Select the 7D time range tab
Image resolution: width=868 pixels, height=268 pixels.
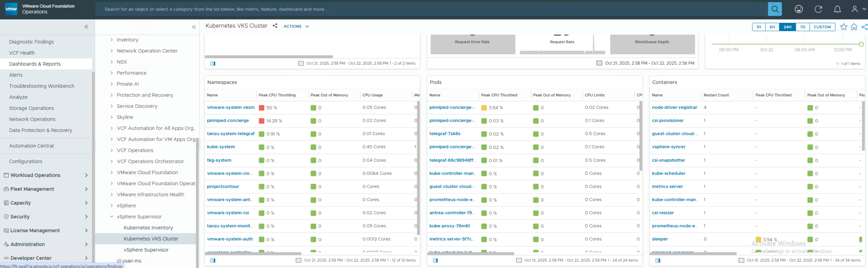click(x=802, y=27)
